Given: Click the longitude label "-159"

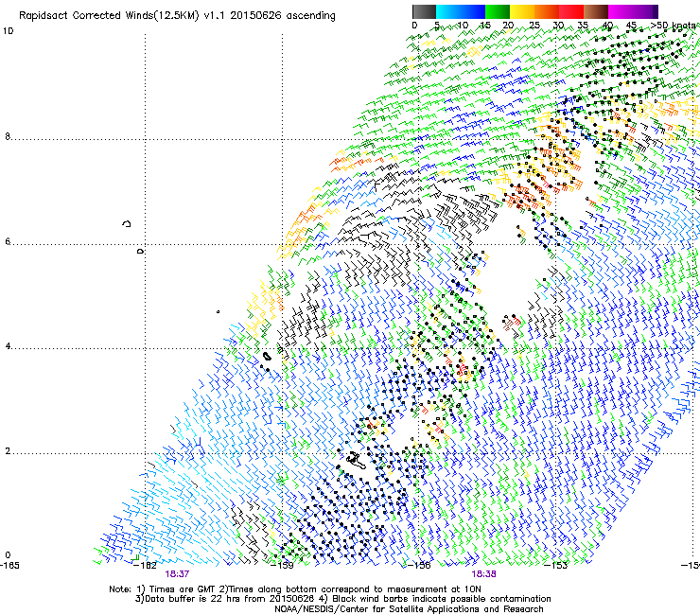Looking at the screenshot, I should 283,566.
